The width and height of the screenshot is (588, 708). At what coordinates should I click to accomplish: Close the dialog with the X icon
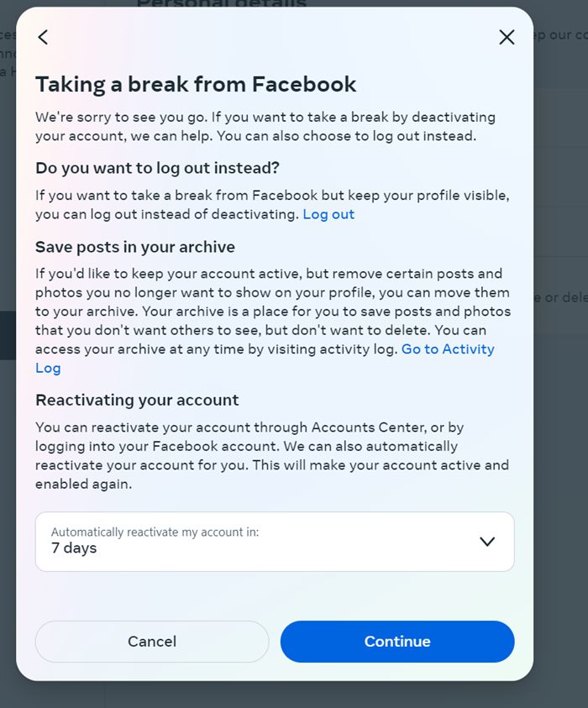pyautogui.click(x=507, y=37)
